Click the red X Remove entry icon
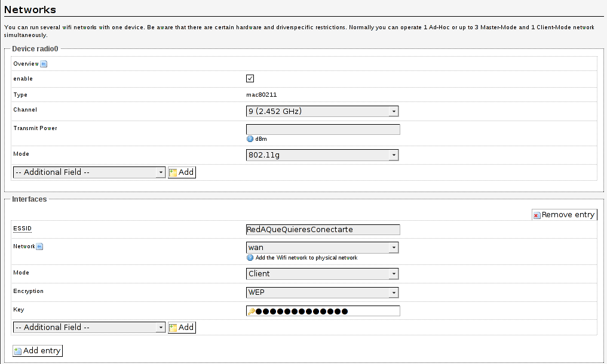The image size is (607, 364). click(537, 215)
